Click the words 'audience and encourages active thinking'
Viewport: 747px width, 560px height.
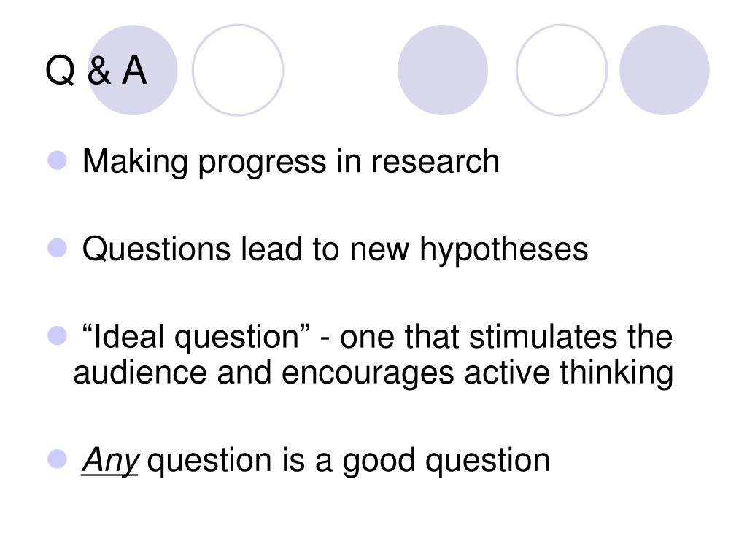373,373
